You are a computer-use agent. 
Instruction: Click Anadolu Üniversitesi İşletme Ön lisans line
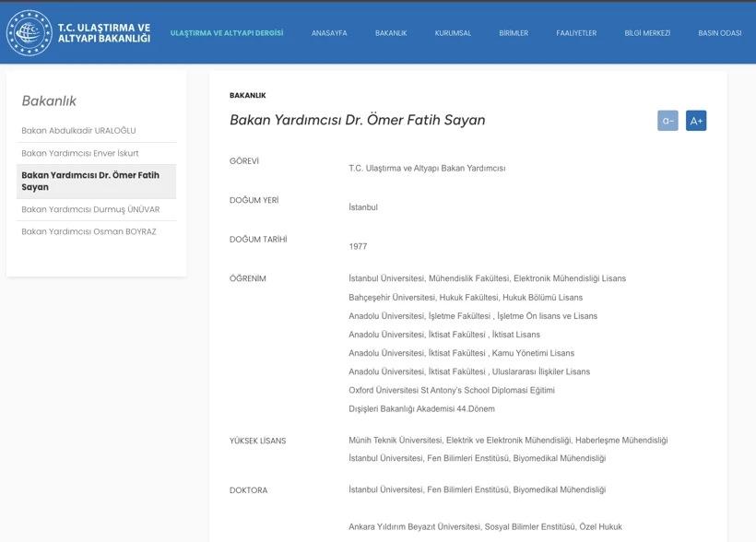tap(473, 316)
